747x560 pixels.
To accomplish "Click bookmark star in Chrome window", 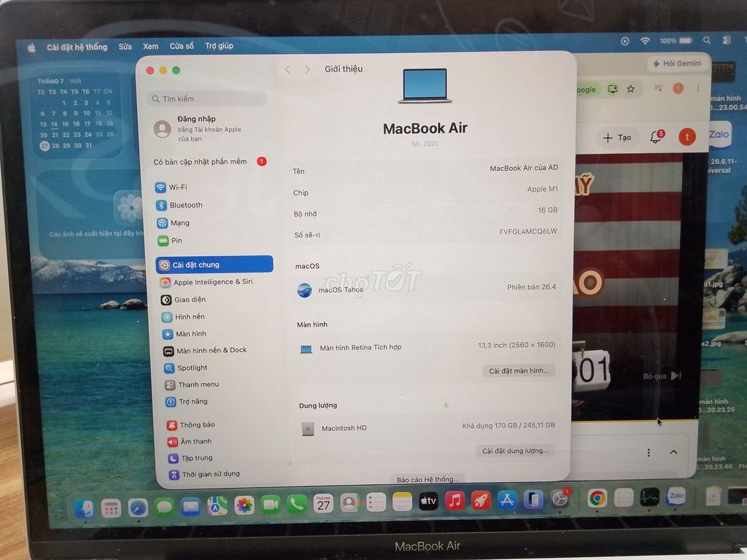I will coord(630,89).
